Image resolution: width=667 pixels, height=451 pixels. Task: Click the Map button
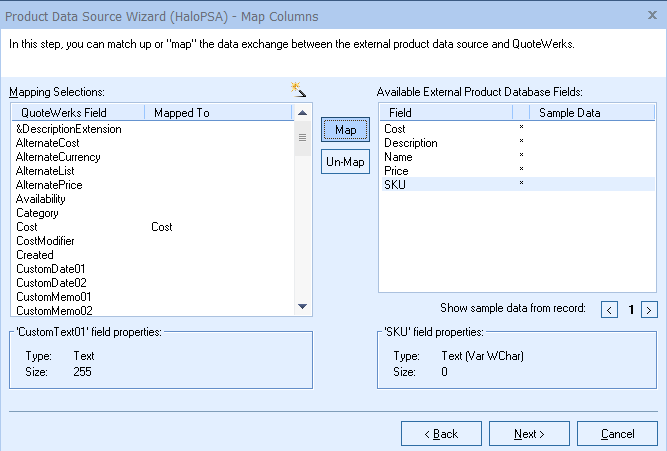[x=345, y=131]
